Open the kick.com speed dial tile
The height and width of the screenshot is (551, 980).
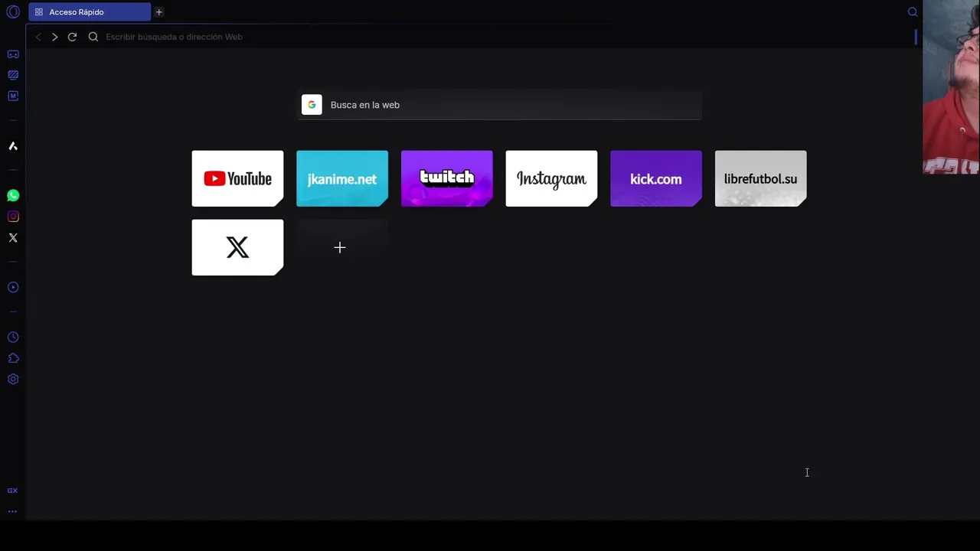(x=656, y=178)
